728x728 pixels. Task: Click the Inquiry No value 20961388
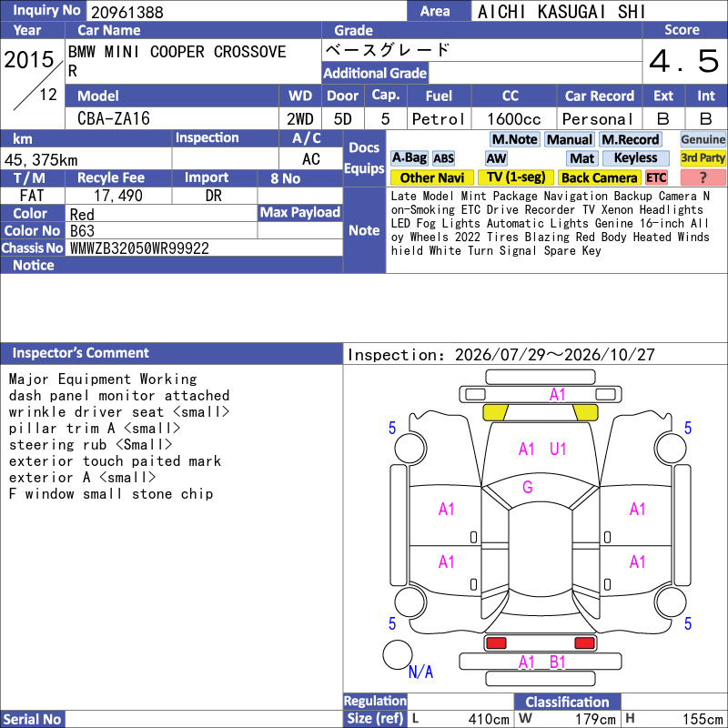(127, 12)
